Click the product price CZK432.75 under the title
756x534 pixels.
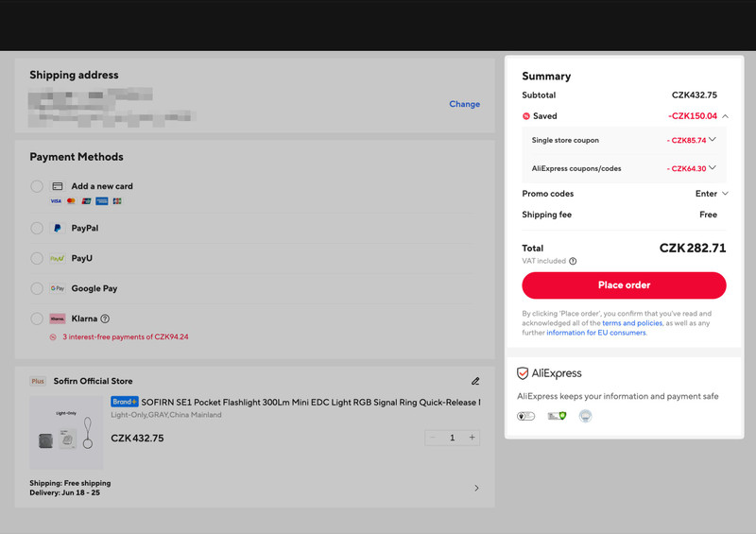point(137,439)
